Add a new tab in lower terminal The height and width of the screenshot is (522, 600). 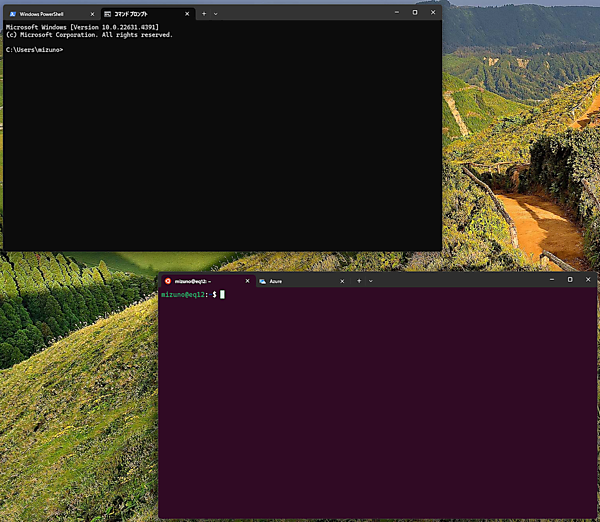pos(359,281)
